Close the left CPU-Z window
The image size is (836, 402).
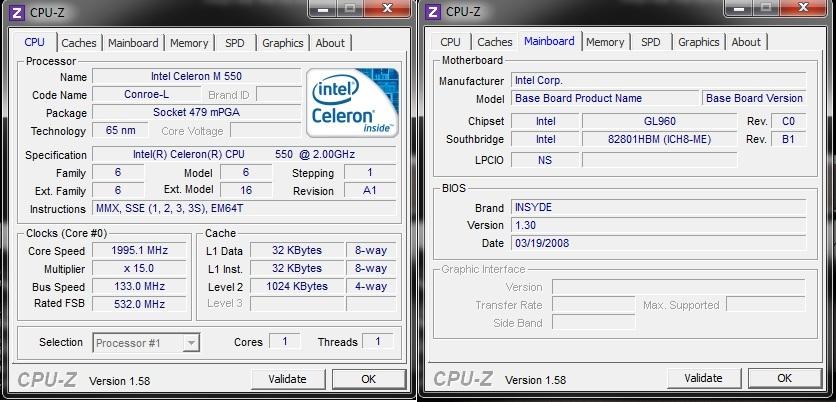pyautogui.click(x=388, y=7)
